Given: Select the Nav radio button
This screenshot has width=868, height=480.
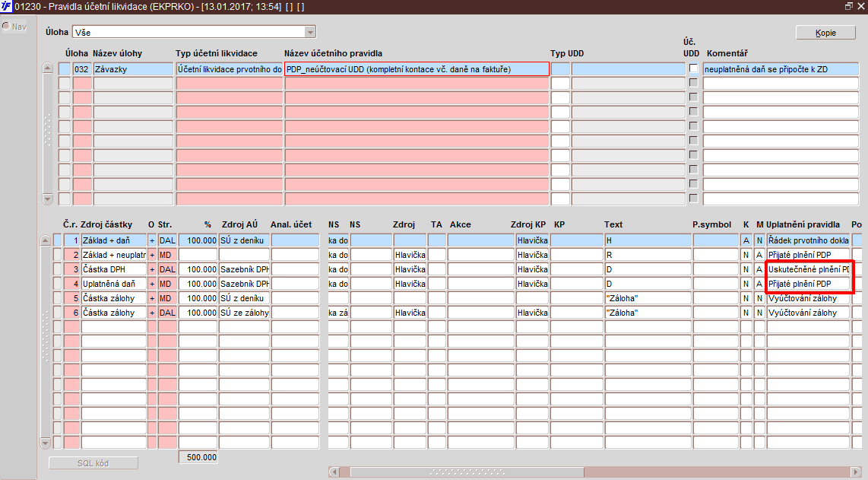Looking at the screenshot, I should tap(6, 26).
